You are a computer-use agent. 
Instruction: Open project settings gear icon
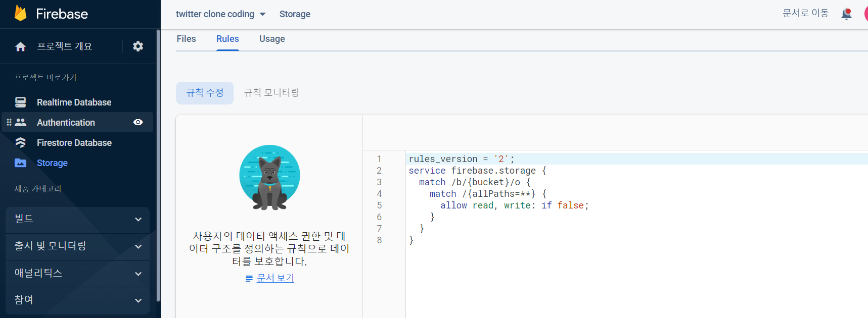(x=138, y=46)
